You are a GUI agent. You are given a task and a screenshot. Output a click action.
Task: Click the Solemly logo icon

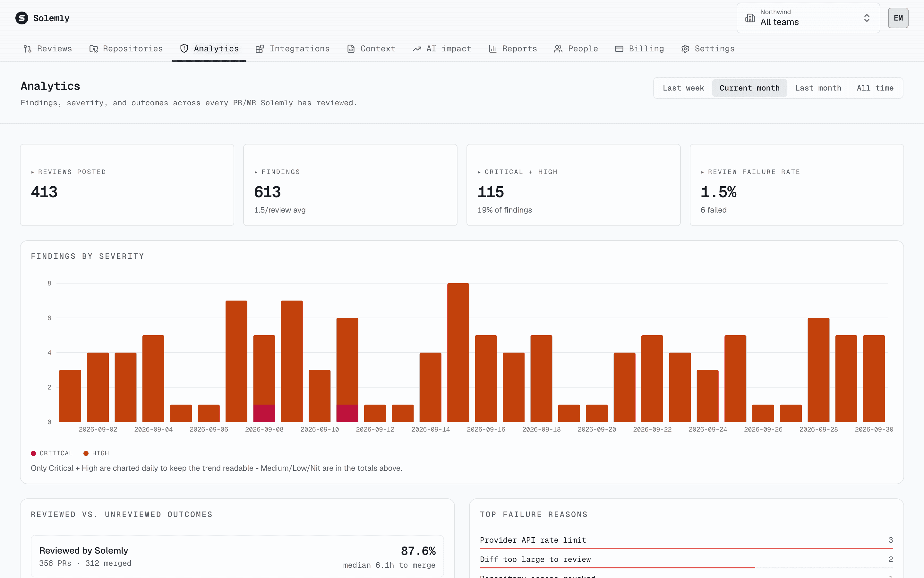[22, 18]
